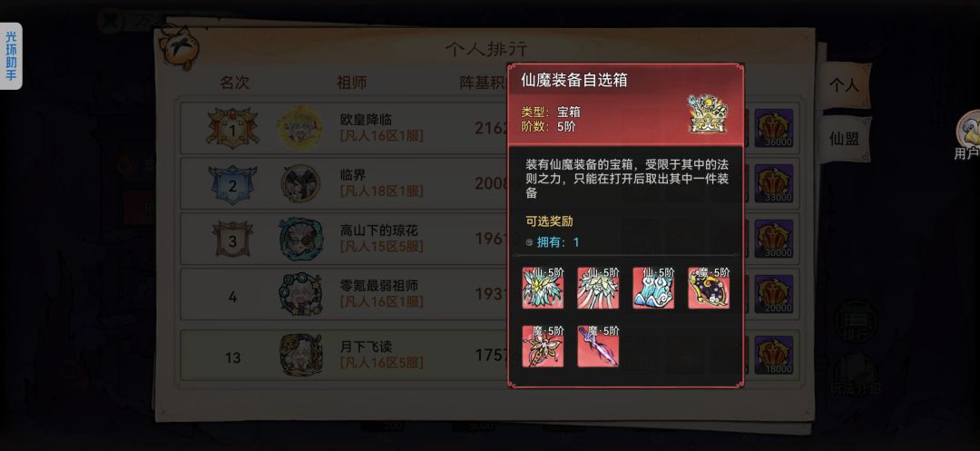The image size is (980, 451).
Task: Tap the 用户 icon at right edge
Action: (967, 135)
